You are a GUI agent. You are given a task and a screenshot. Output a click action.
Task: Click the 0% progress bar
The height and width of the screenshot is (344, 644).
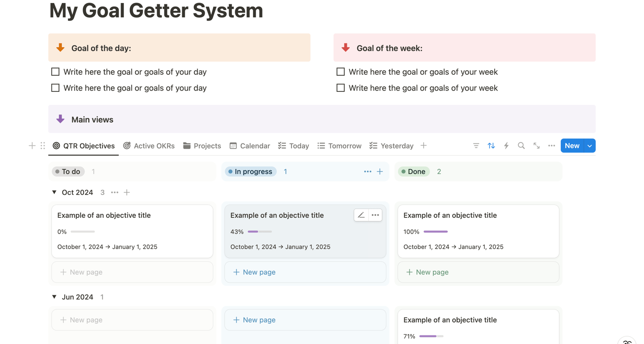point(82,231)
